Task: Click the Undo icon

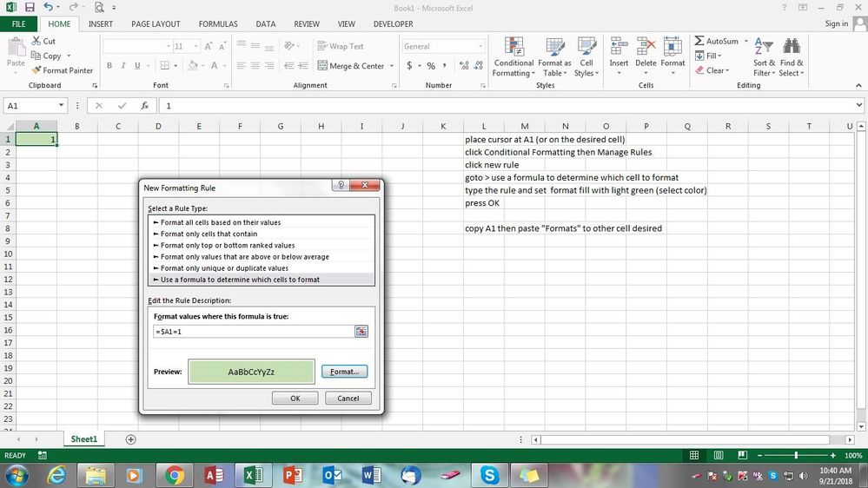Action: click(x=48, y=8)
